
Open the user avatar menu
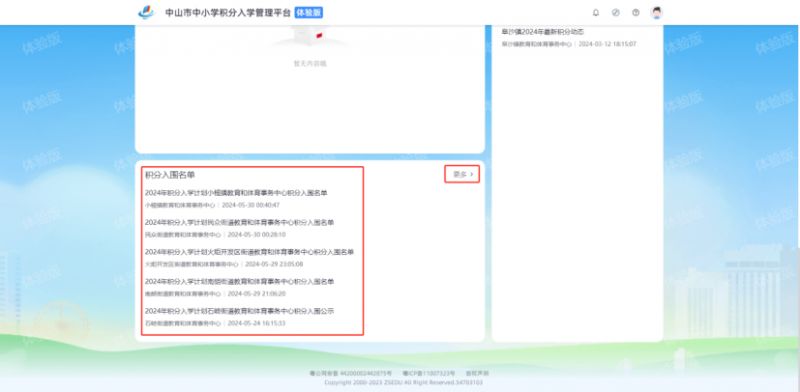tap(657, 13)
